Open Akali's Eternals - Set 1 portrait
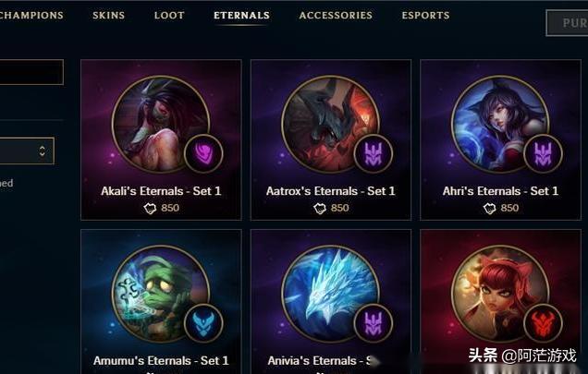Image resolution: width=588 pixels, height=374 pixels. (161, 124)
